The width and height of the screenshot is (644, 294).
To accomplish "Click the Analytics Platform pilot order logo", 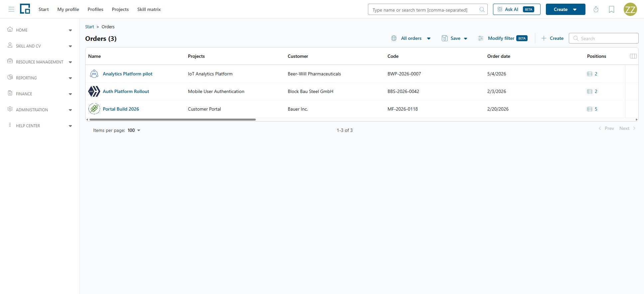I will point(94,74).
